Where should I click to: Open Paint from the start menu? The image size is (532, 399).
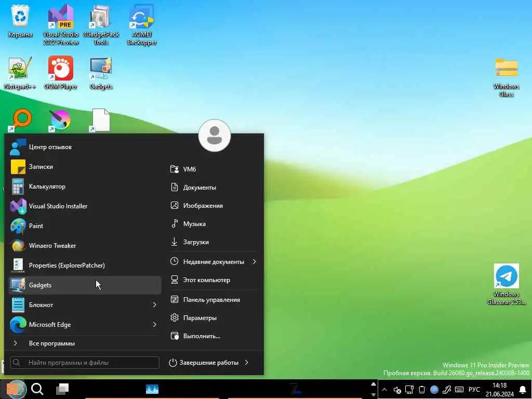point(85,225)
